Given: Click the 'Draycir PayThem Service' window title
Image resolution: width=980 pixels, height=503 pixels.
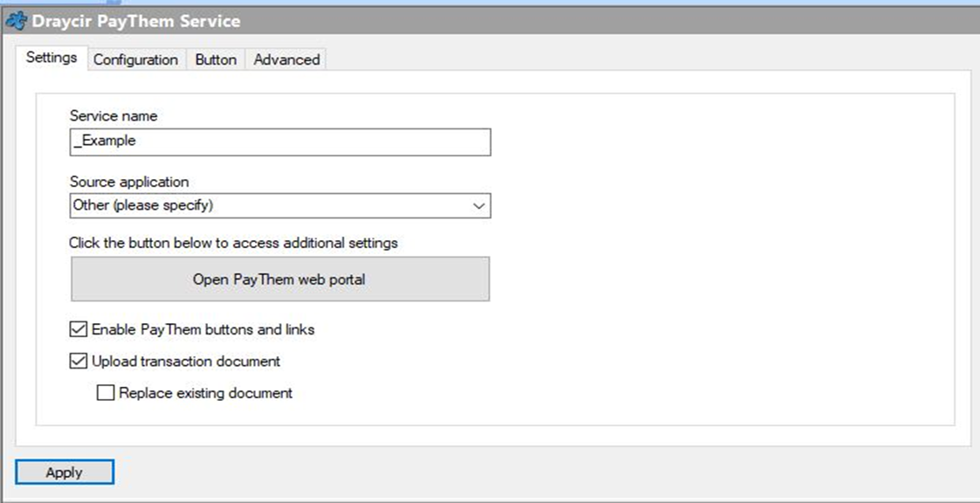Looking at the screenshot, I should [x=136, y=21].
